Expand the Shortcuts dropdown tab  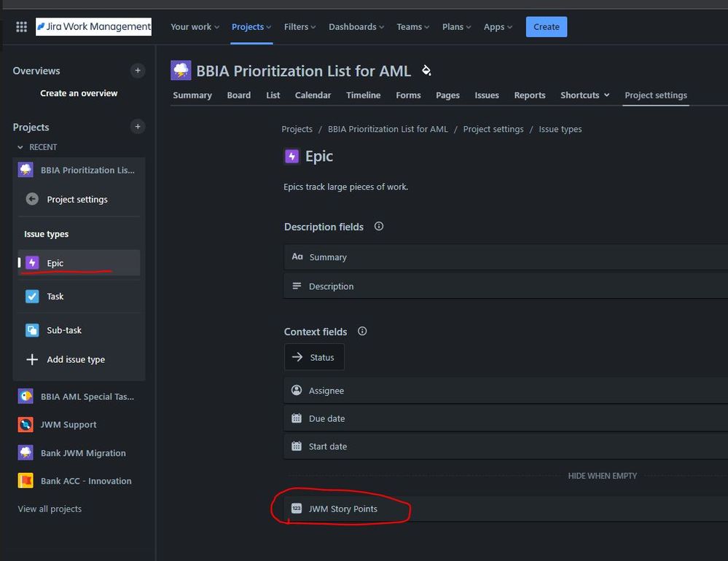coord(584,95)
